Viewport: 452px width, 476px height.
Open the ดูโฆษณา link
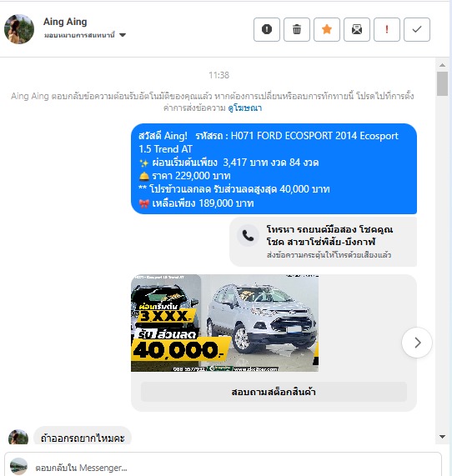[x=245, y=108]
